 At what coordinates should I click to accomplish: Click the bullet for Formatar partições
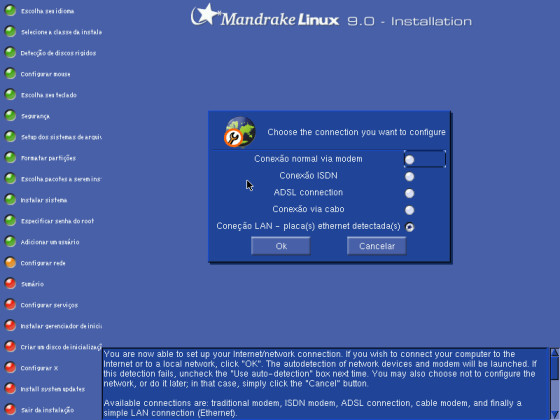(10, 158)
